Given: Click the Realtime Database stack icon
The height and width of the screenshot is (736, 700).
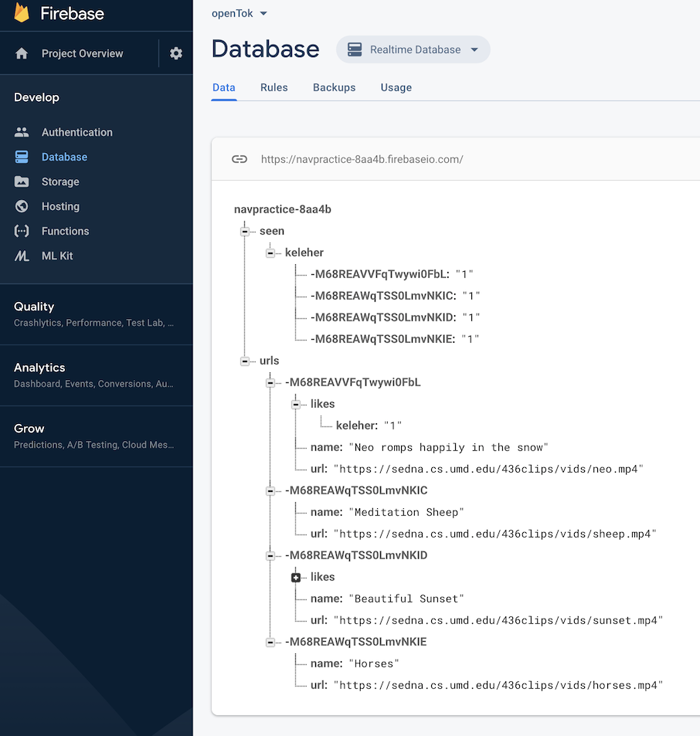Looking at the screenshot, I should pyautogui.click(x=355, y=49).
